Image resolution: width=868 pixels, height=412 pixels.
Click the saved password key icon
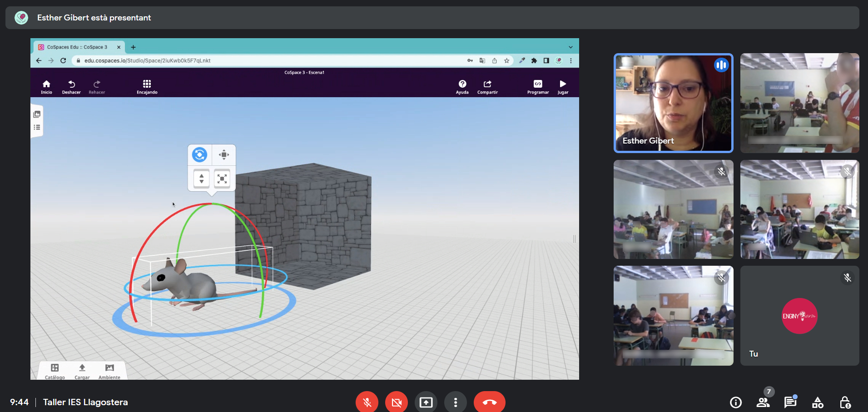tap(470, 60)
